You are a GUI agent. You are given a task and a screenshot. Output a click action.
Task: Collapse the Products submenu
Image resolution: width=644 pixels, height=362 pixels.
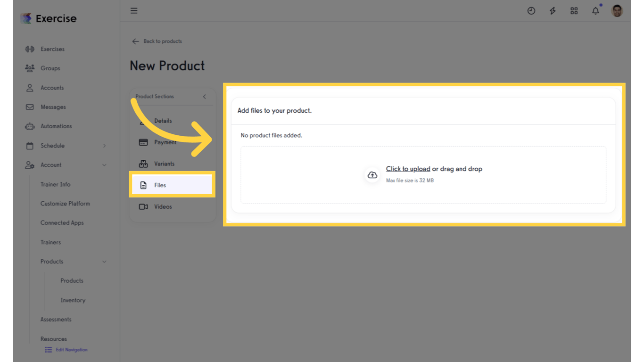[x=104, y=262]
